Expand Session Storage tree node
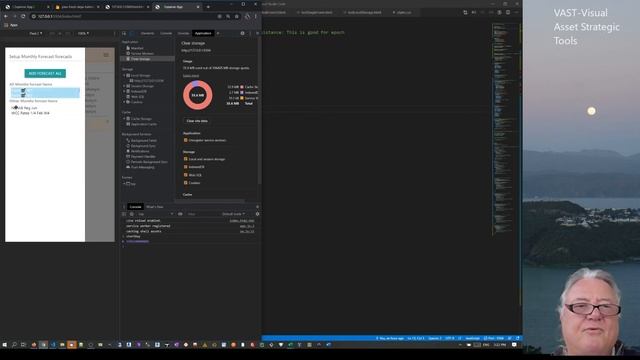Screen dimensions: 640x360 click(124, 86)
